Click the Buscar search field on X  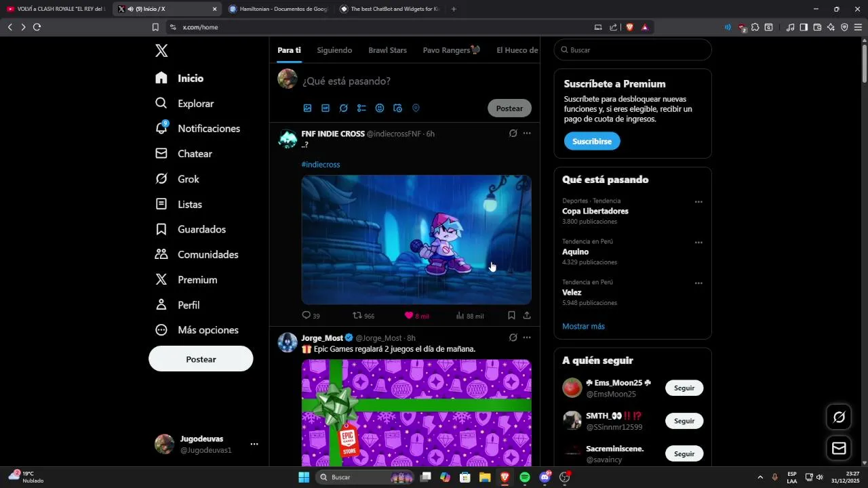[633, 50]
